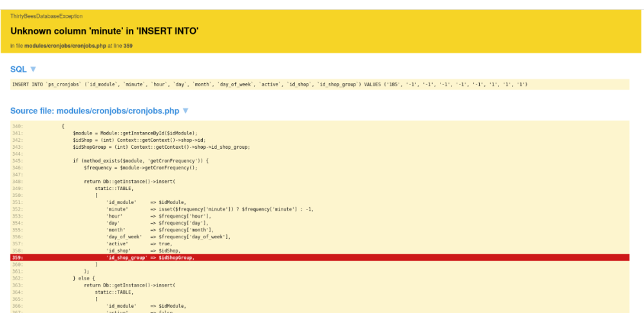Viewport: 644px width, 313px height.
Task: Click the SQL section heading
Action: (x=18, y=69)
